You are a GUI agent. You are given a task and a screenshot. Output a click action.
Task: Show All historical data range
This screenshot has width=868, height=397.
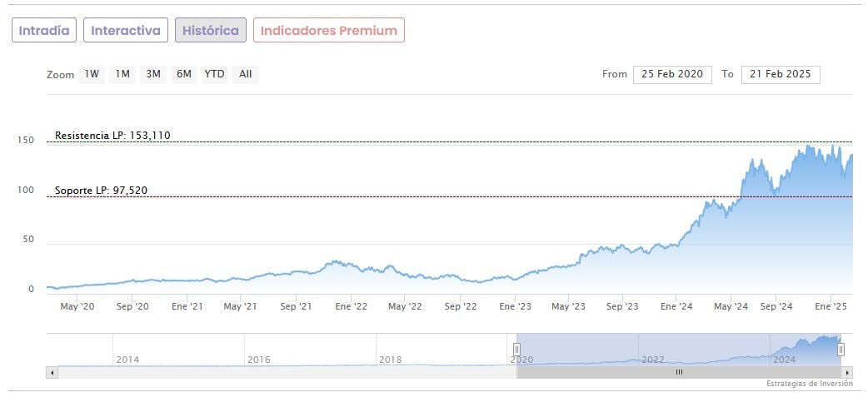click(245, 74)
